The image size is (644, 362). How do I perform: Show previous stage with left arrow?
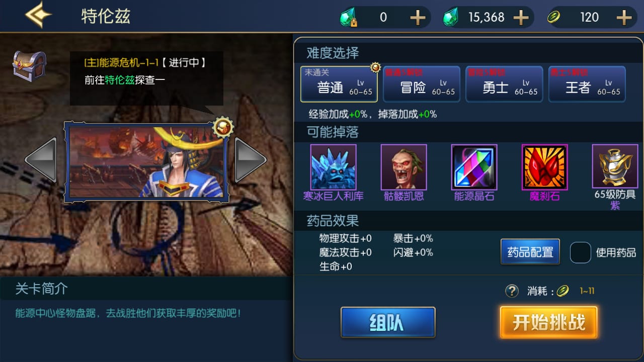click(41, 160)
